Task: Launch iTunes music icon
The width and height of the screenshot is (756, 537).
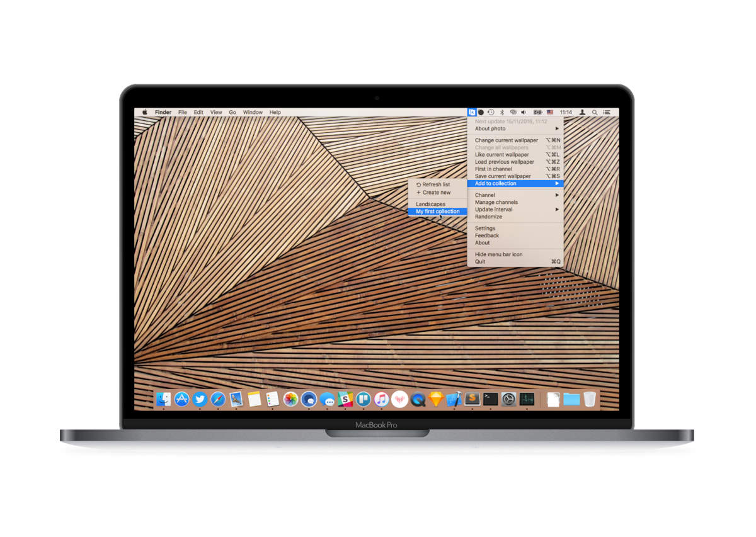Action: coord(381,399)
